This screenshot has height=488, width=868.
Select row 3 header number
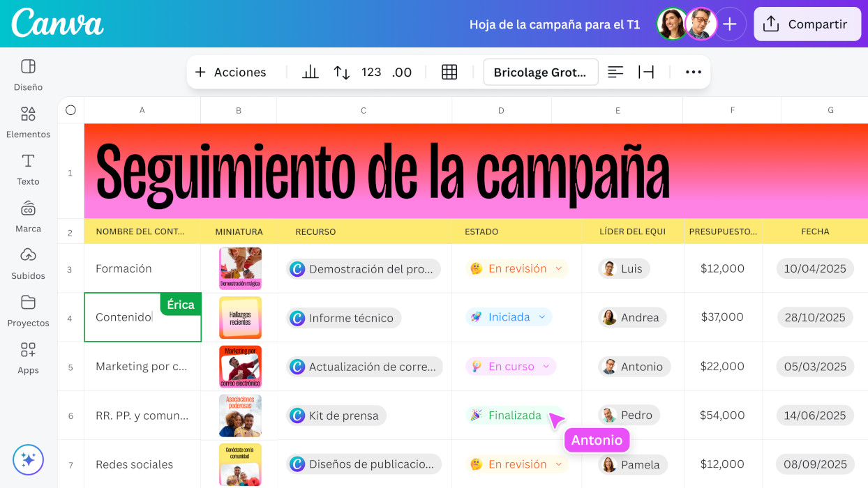[x=70, y=269]
